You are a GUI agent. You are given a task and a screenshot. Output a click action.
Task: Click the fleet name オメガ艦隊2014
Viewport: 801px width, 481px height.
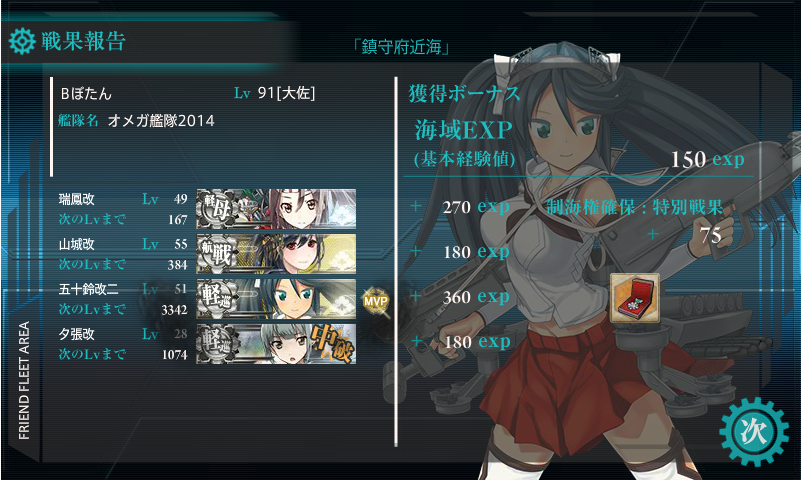pos(161,121)
